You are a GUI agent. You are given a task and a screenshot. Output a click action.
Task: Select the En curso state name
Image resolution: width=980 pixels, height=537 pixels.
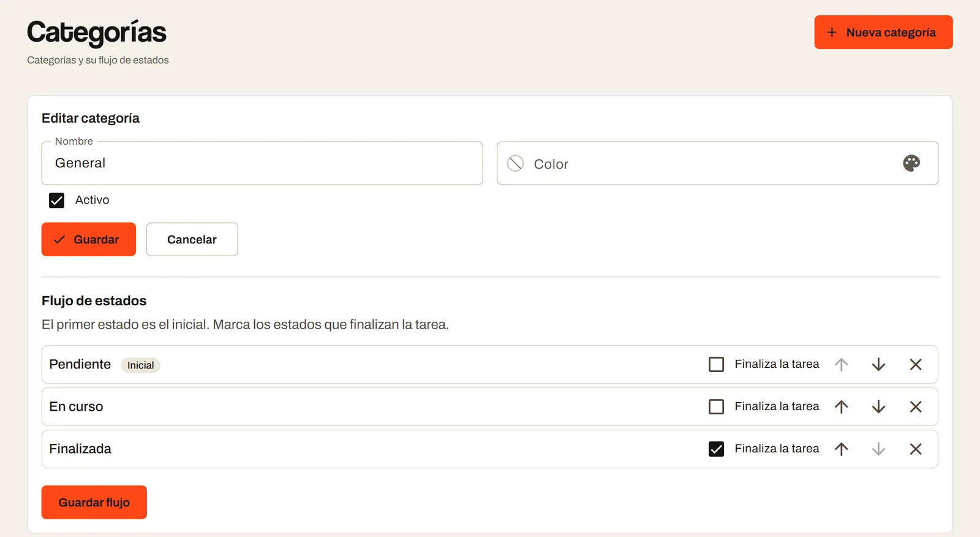[x=76, y=406]
